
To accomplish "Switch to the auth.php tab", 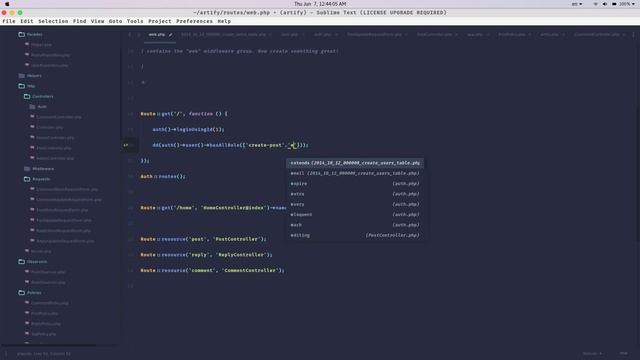I will (323, 35).
